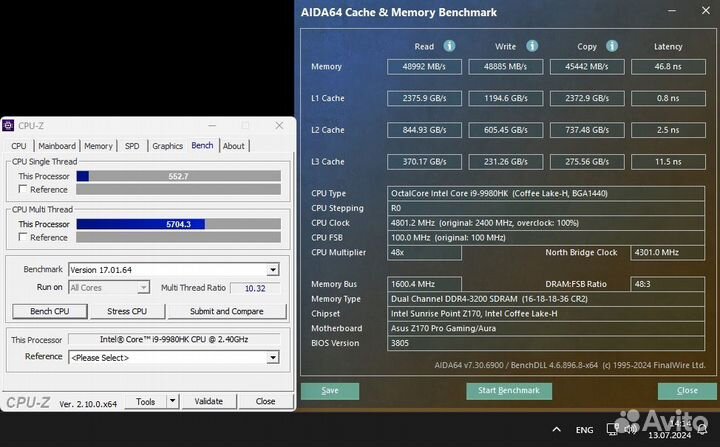The image size is (720, 447).
Task: Click L1 Cache Write value 1194.6 GB/s
Action: [x=505, y=98]
